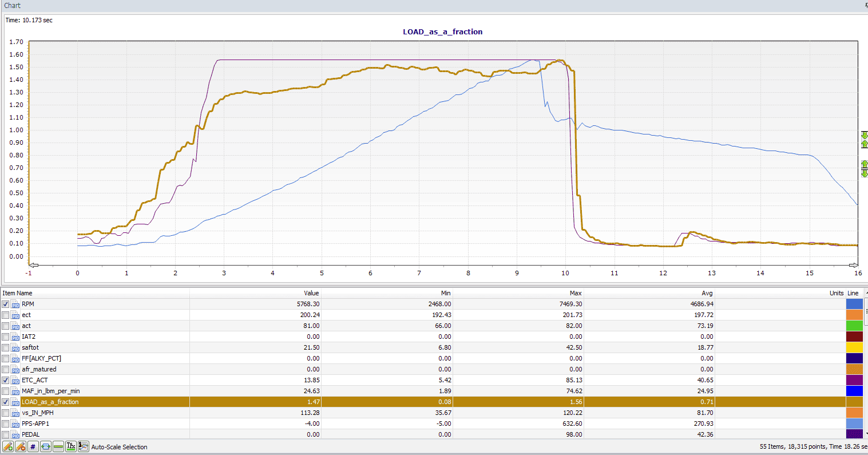Enable the PPS-APP1 checkbox
This screenshot has width=868, height=455.
pos(6,424)
